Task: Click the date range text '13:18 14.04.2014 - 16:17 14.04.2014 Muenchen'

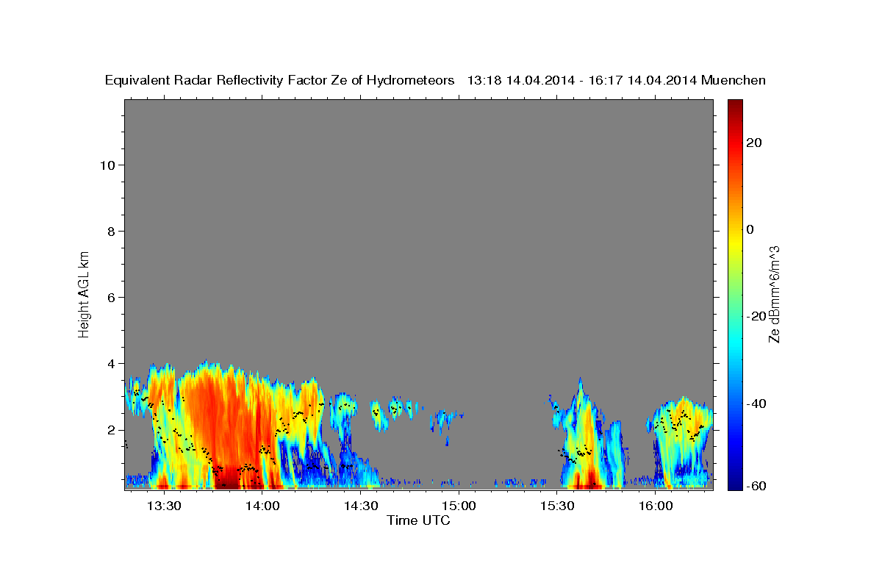Action: (x=617, y=81)
